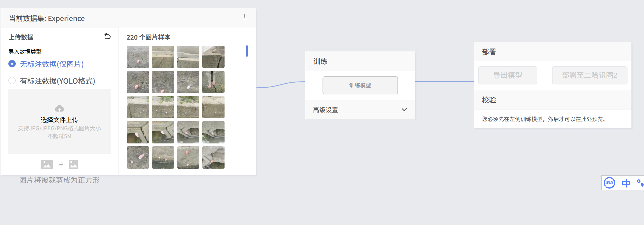The width and height of the screenshot is (644, 225).
Task: Click the undo arrow beside 上传数据
Action: (x=107, y=36)
